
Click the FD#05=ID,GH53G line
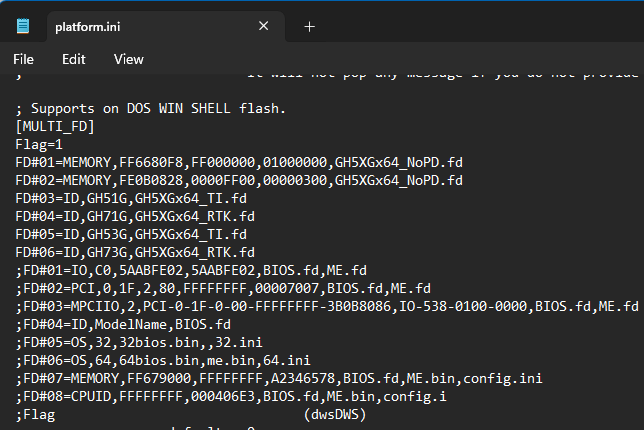pyautogui.click(x=135, y=234)
